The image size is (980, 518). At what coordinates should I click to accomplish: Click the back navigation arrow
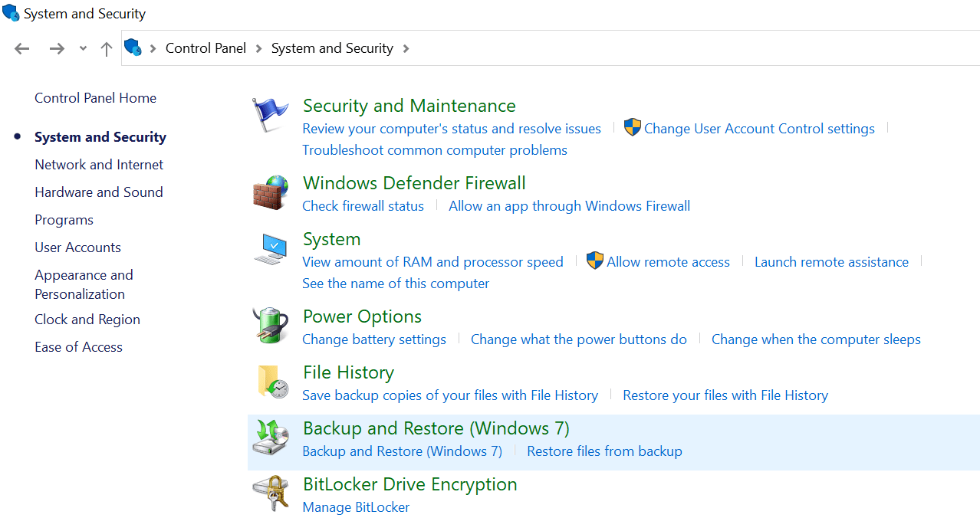point(21,48)
